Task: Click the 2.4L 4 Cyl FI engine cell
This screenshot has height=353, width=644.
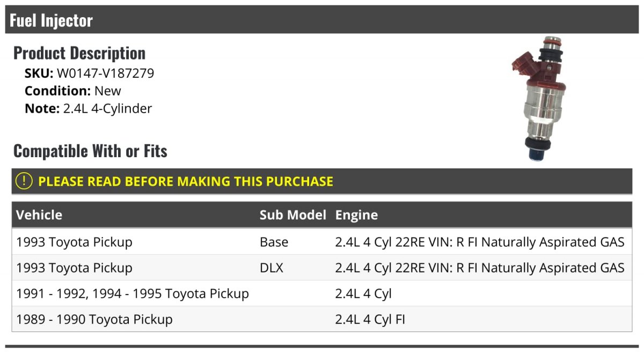Action: point(370,319)
